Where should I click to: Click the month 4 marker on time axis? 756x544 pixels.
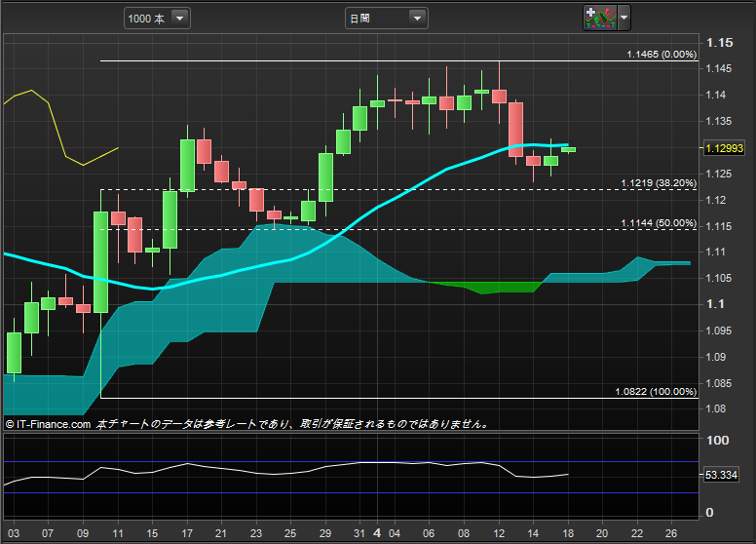[377, 533]
